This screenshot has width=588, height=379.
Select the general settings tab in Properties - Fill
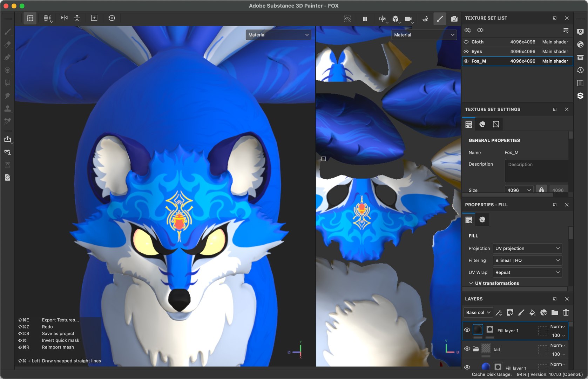[469, 220]
